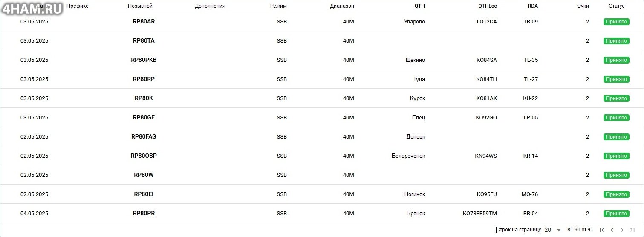Sort table by Режим column
Image resolution: width=644 pixels, height=237 pixels.
[x=278, y=6]
